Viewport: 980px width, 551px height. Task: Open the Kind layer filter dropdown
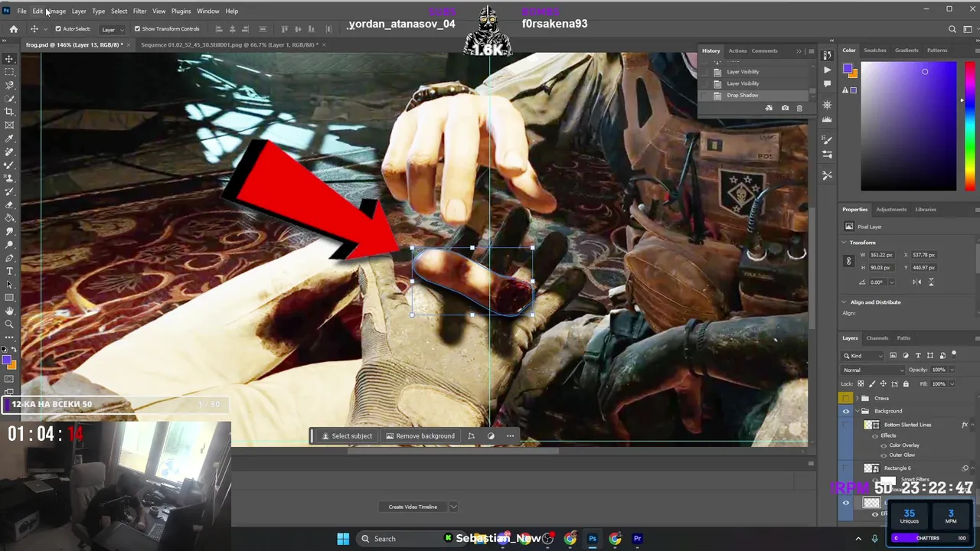point(863,355)
